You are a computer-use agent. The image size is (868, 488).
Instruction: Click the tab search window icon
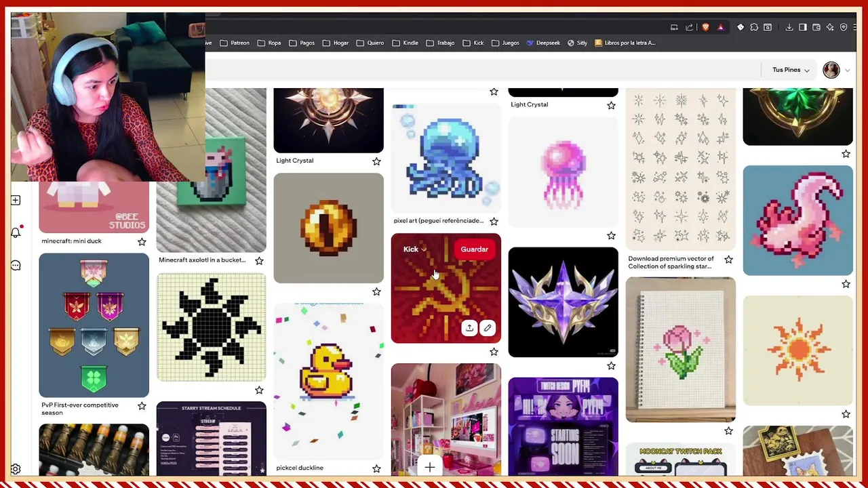(x=768, y=27)
